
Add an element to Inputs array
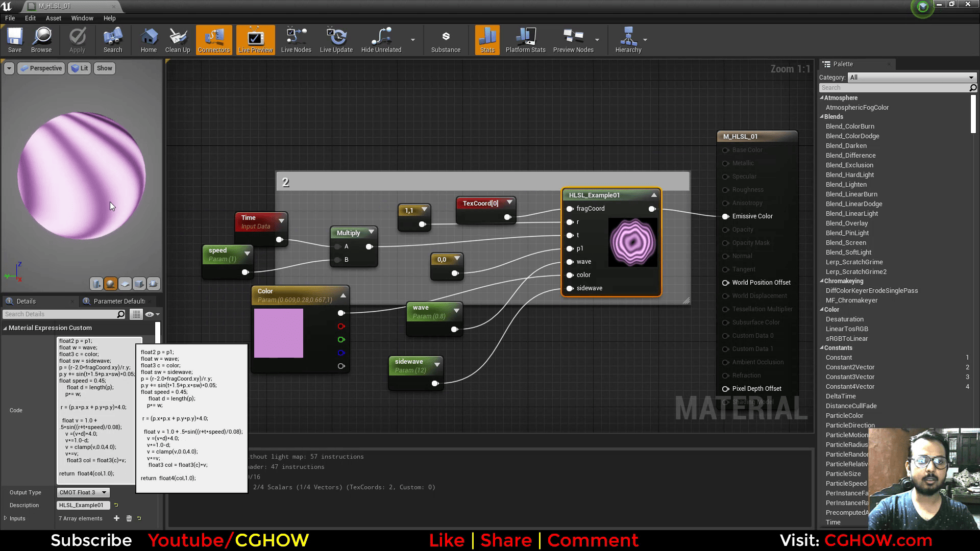click(x=116, y=518)
